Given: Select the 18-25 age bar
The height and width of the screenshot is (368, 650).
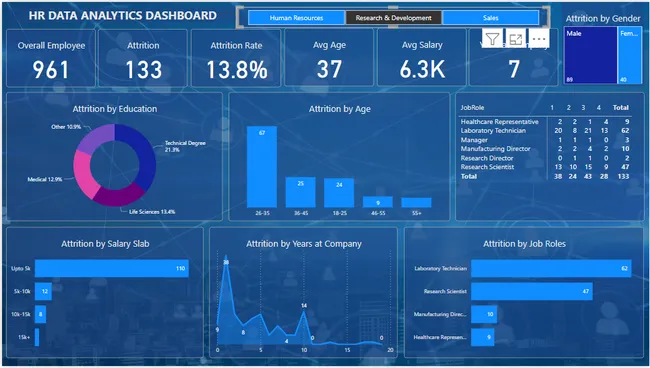Looking at the screenshot, I should (339, 193).
